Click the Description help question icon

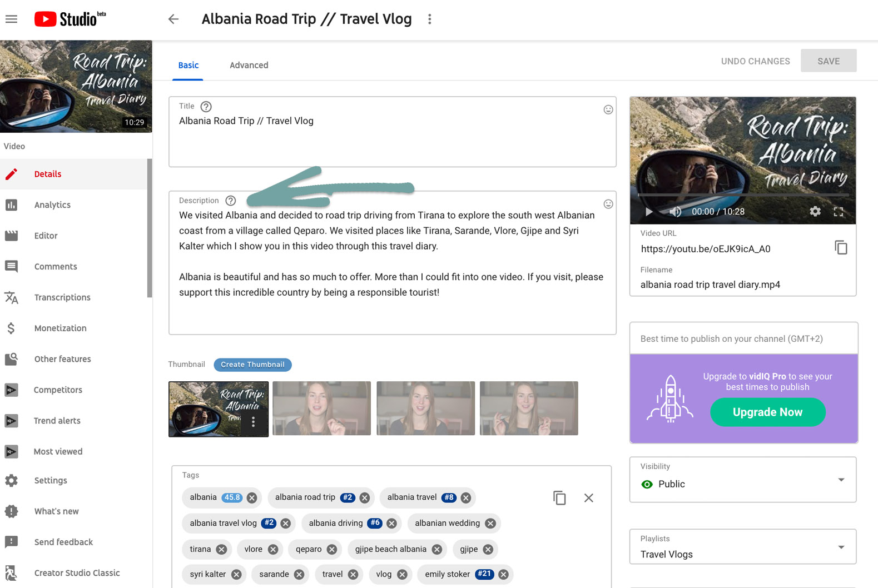[x=230, y=201]
